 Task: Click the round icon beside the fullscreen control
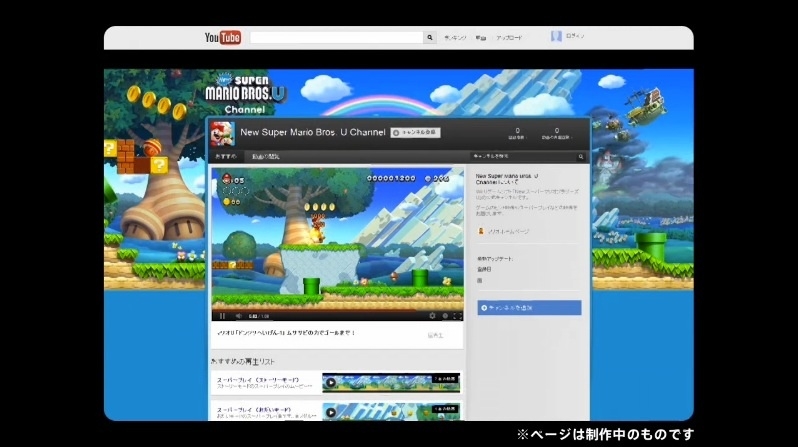(x=445, y=316)
